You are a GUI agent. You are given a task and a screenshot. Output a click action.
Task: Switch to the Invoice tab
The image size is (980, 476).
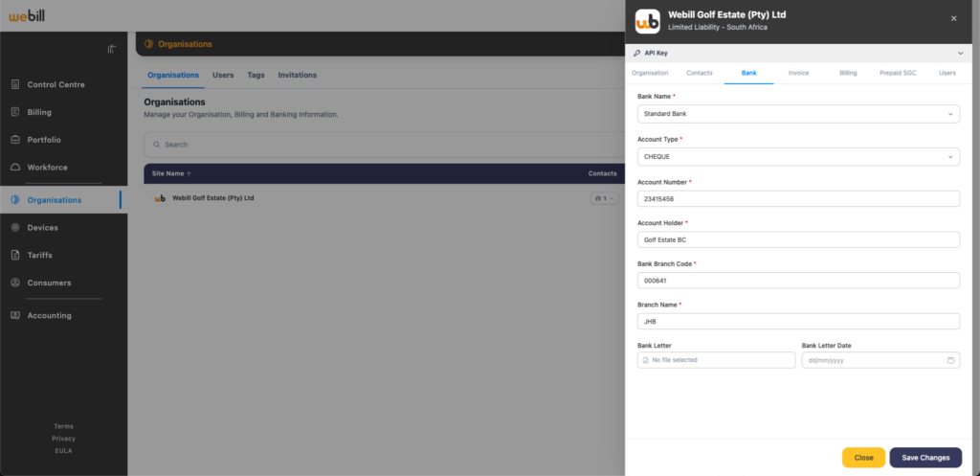tap(798, 73)
